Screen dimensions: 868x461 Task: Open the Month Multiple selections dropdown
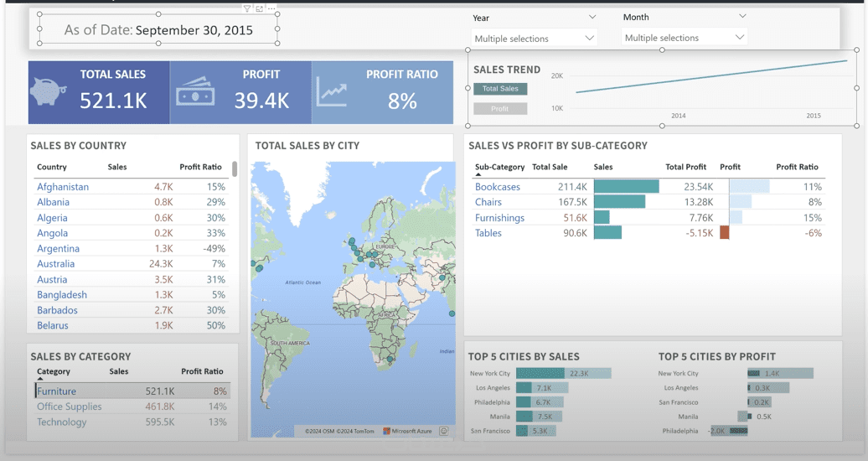tap(685, 38)
